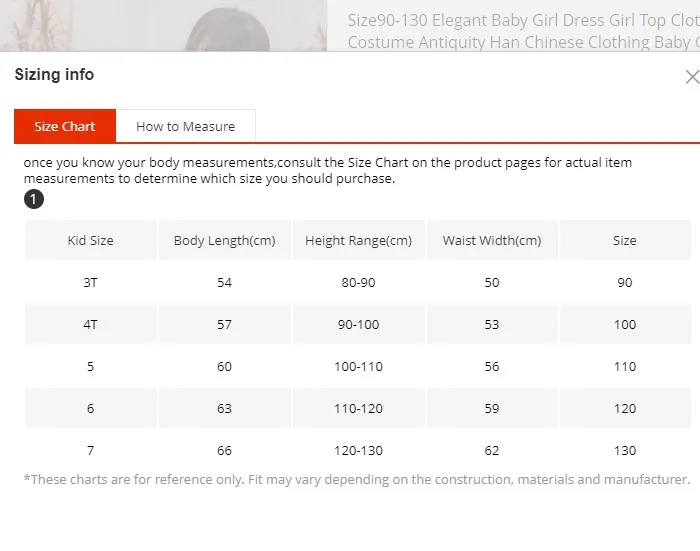
Task: Select the Kid Size column header
Action: point(91,240)
